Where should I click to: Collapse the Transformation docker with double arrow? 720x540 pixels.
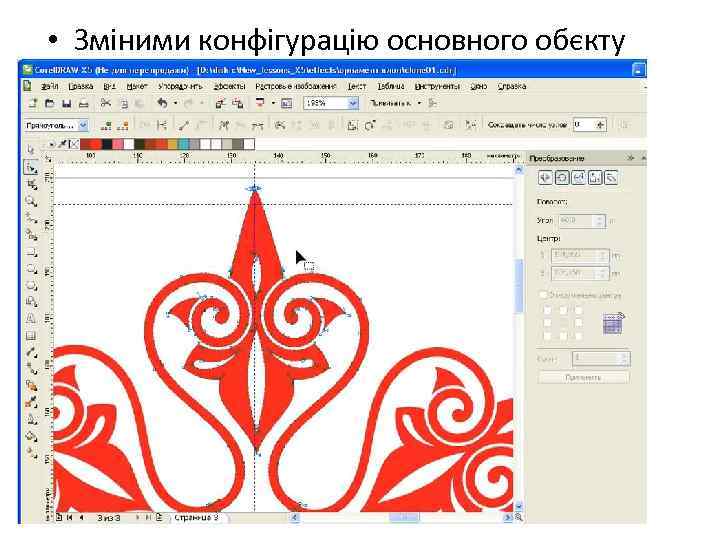631,158
